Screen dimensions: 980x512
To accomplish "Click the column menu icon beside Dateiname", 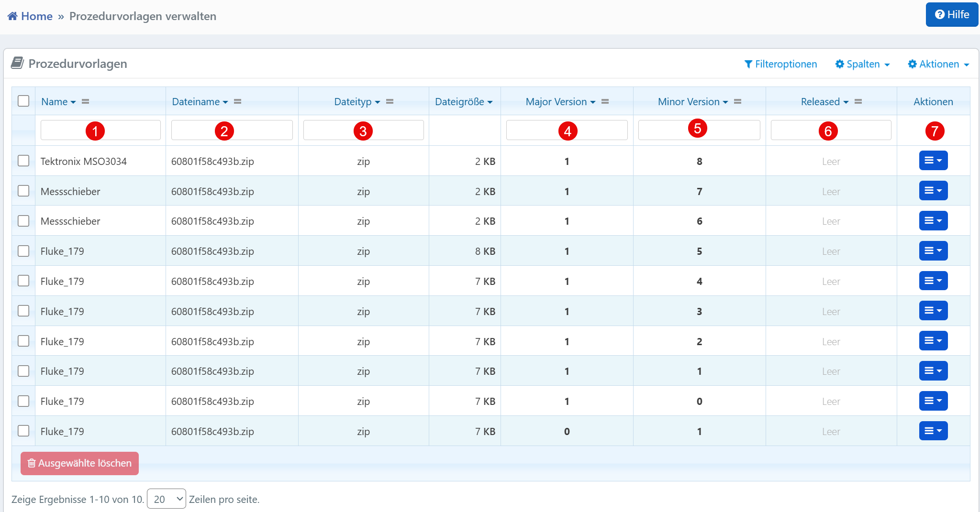I will (238, 102).
